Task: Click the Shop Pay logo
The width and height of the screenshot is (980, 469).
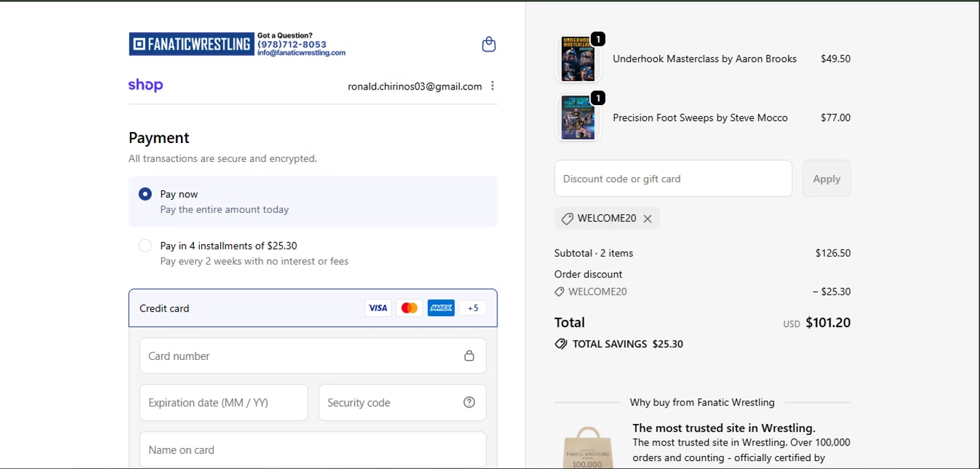Action: [x=146, y=86]
